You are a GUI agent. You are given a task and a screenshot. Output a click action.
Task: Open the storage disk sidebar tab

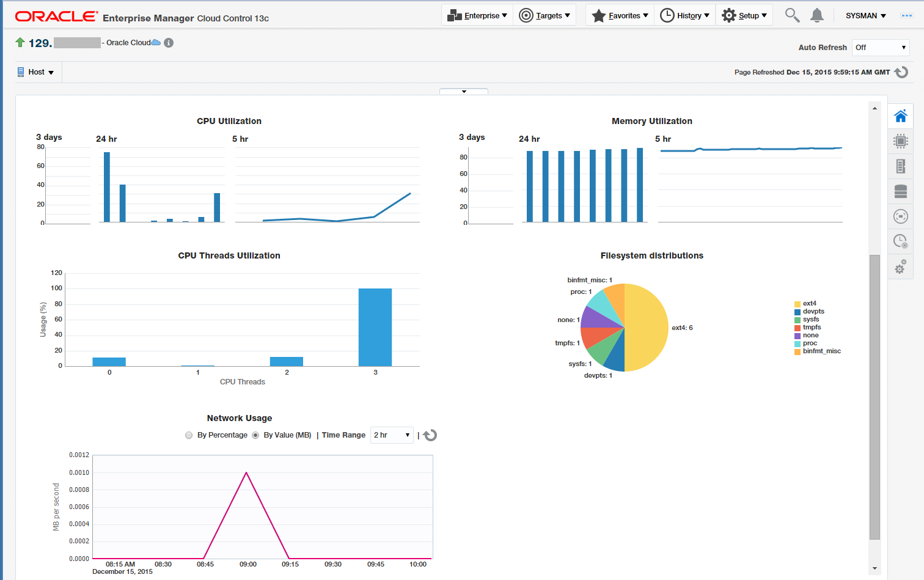[x=900, y=191]
